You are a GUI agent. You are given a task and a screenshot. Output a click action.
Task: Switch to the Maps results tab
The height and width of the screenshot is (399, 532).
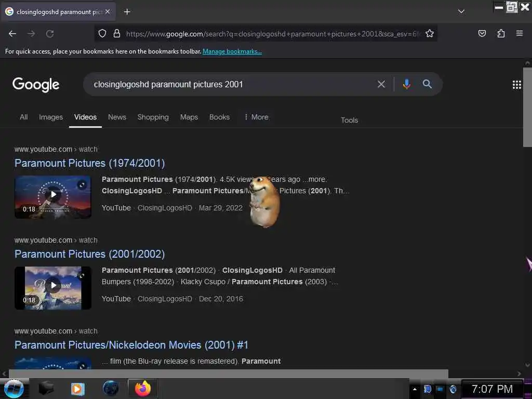tap(189, 117)
